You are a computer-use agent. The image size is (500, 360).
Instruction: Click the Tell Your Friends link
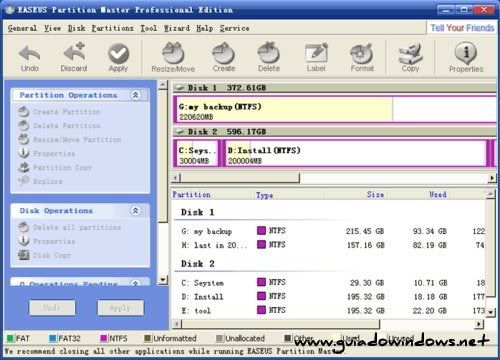(462, 28)
